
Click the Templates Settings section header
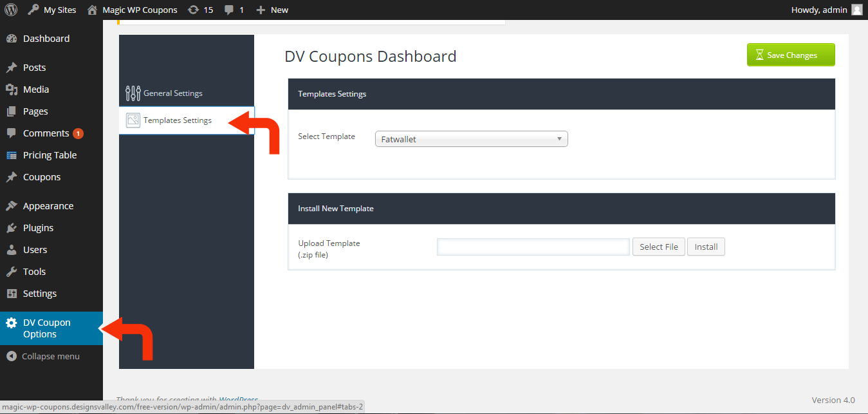pyautogui.click(x=562, y=94)
